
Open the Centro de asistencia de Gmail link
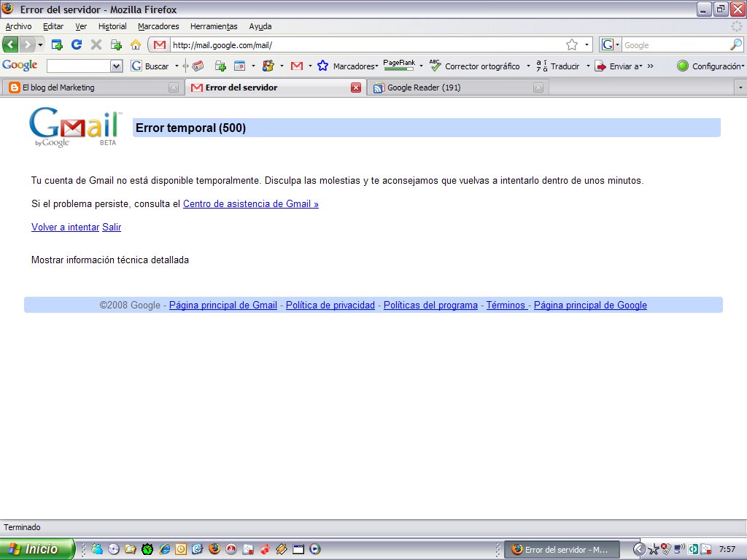pos(251,204)
